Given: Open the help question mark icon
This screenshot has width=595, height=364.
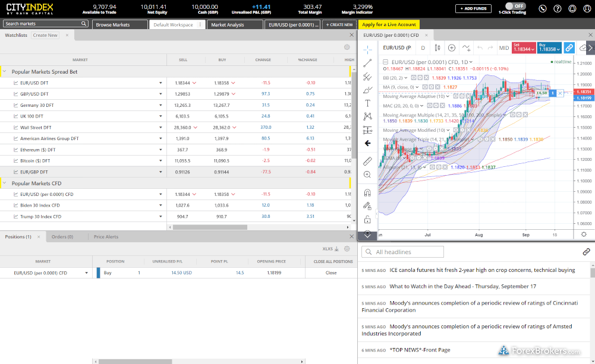Looking at the screenshot, I should point(558,8).
